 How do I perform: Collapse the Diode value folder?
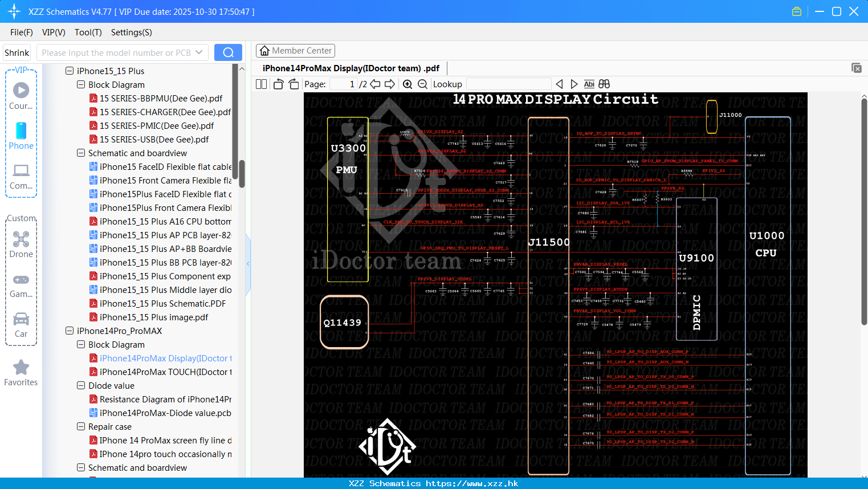(81, 385)
